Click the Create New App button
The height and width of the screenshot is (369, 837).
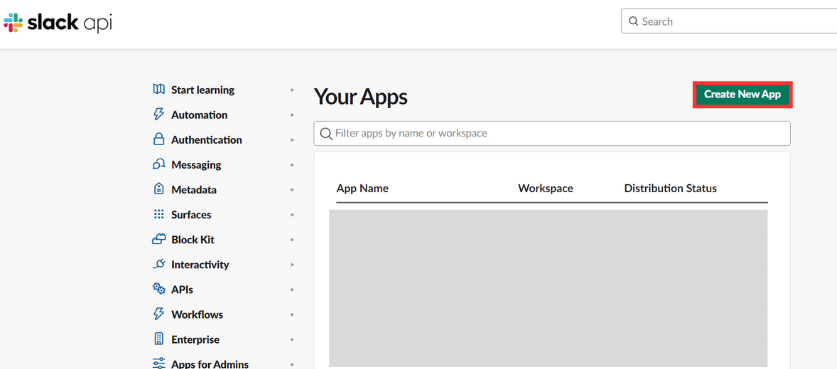pos(742,95)
